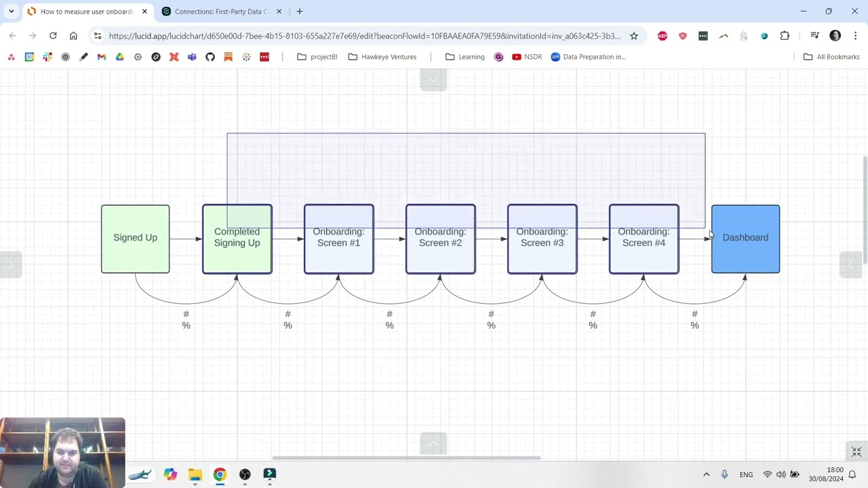Close the How to measure user onboarding tab
The image size is (868, 488).
[144, 12]
